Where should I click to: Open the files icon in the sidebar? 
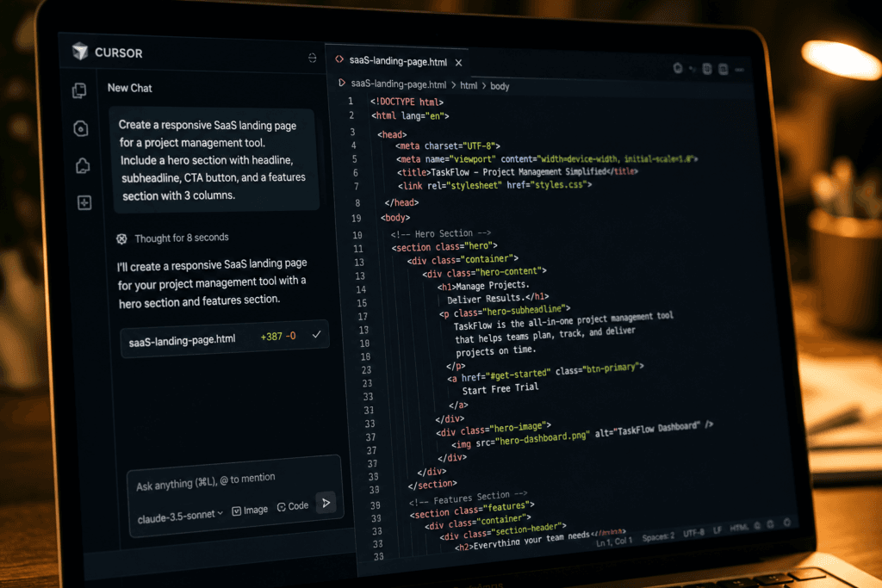click(x=79, y=90)
